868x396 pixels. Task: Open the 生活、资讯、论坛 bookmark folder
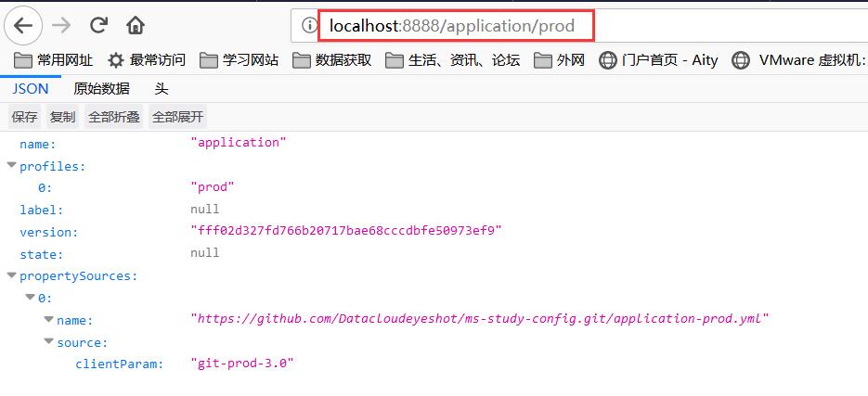point(453,60)
